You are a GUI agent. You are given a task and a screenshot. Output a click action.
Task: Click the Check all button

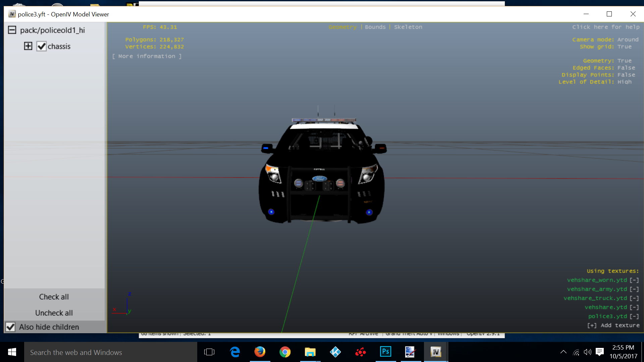[x=54, y=297]
